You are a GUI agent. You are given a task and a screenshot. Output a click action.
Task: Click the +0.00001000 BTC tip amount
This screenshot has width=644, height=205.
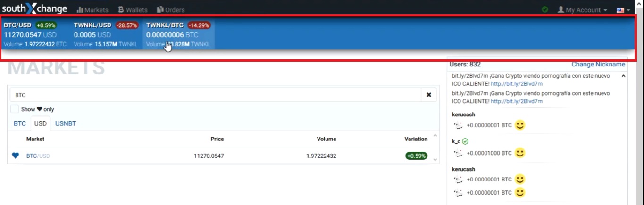[489, 153]
